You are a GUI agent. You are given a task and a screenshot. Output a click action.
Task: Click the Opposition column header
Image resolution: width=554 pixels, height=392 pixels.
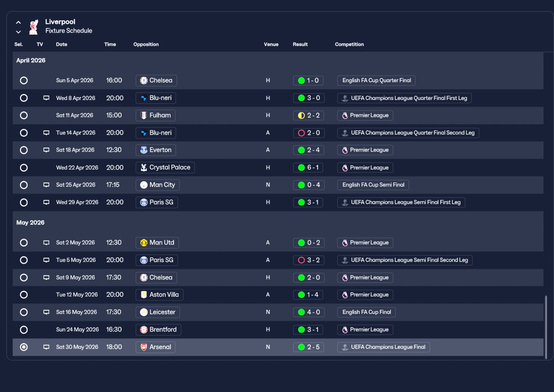tap(146, 45)
